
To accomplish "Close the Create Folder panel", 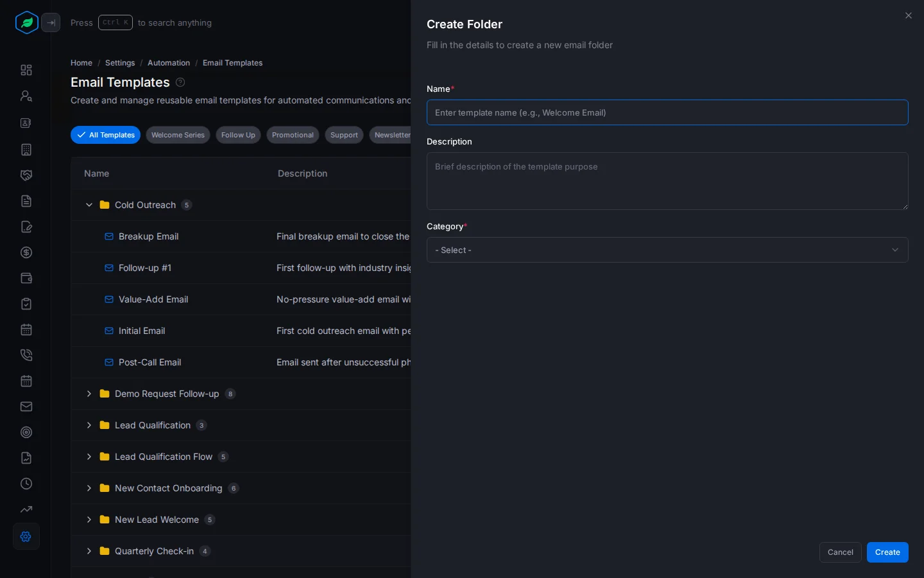I will click(909, 15).
